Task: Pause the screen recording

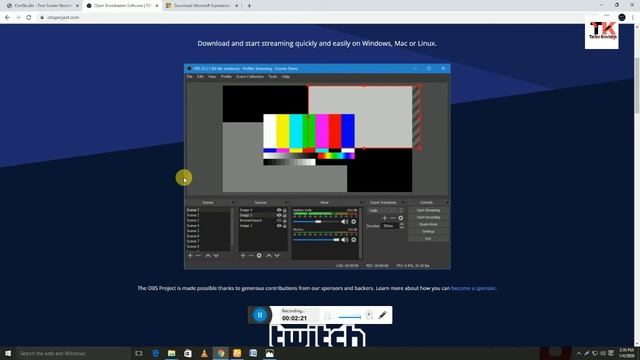Action: click(260, 315)
